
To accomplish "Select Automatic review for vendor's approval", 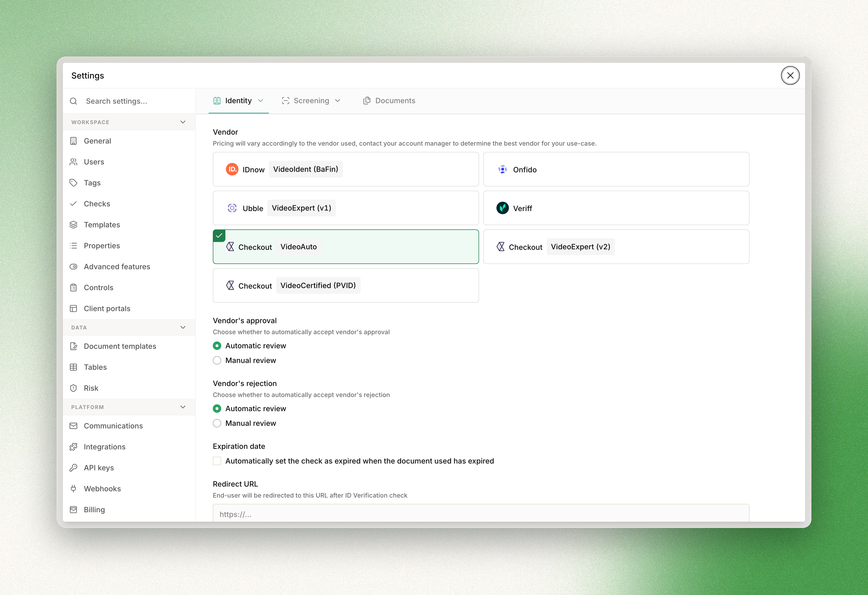I will 217,346.
